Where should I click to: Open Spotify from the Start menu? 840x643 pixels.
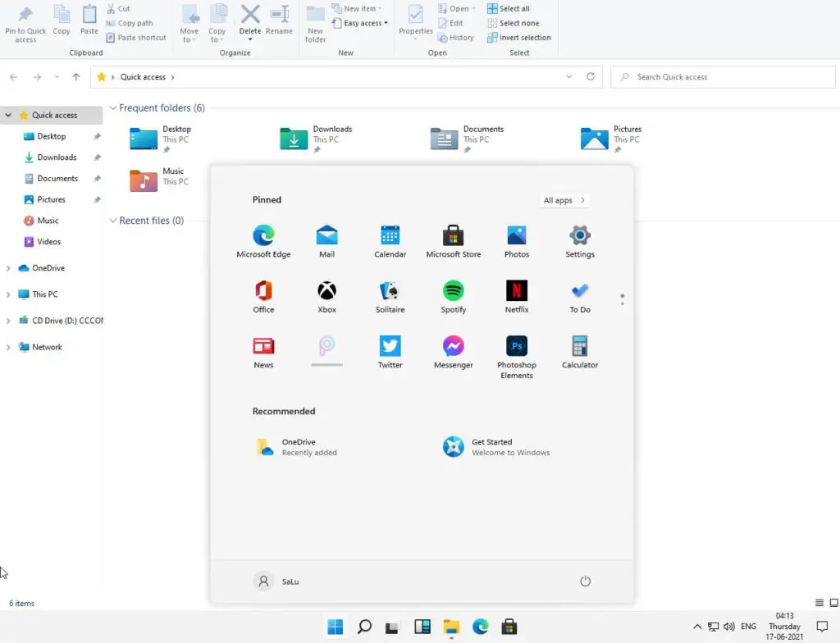coord(453,297)
